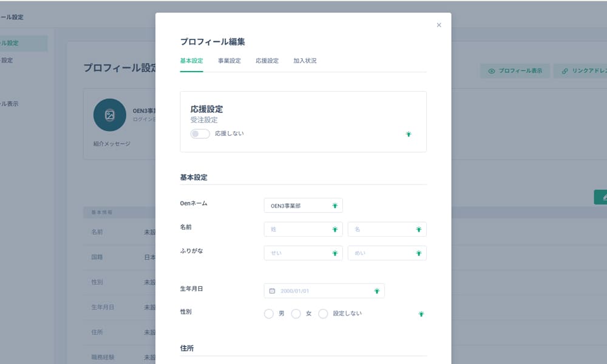Switch to the 事業設定 tab
The image size is (607, 364).
229,61
